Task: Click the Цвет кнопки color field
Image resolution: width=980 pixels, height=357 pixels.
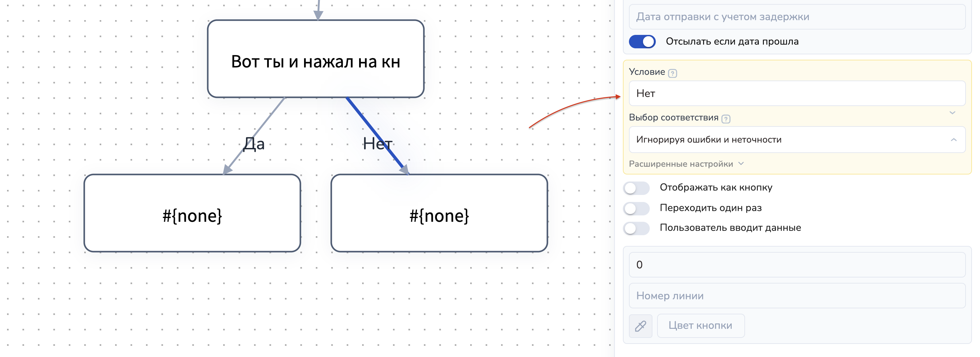Action: (700, 326)
